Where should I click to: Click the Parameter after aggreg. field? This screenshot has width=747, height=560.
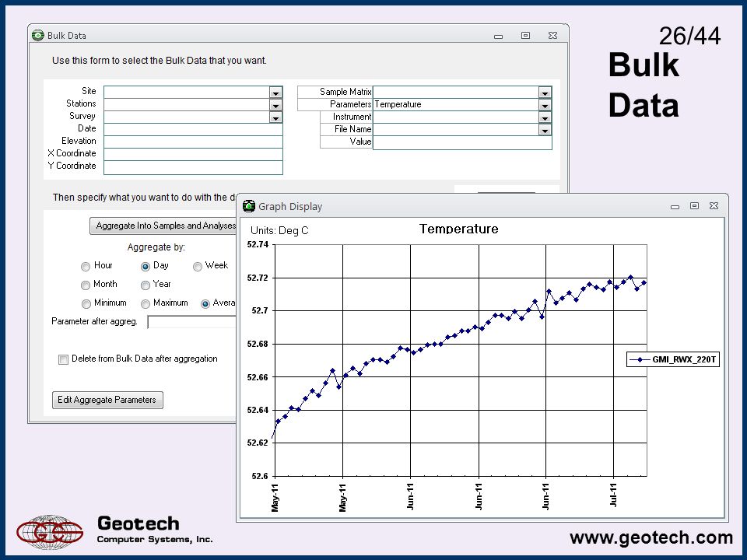[x=192, y=322]
